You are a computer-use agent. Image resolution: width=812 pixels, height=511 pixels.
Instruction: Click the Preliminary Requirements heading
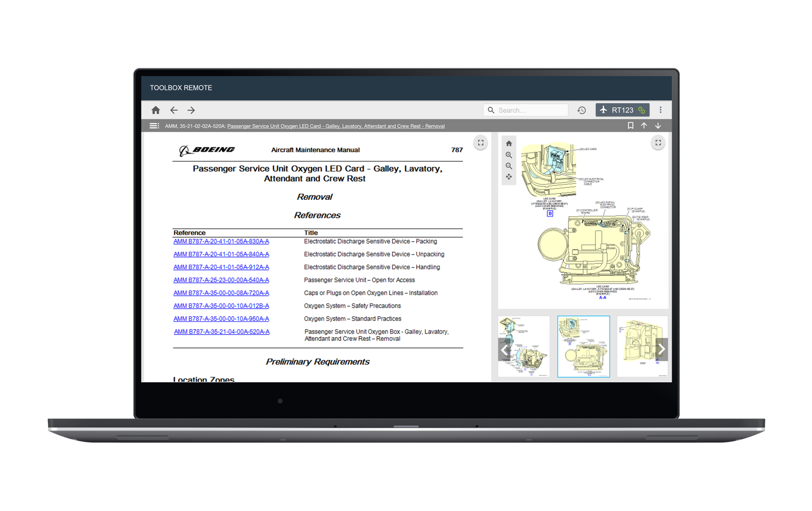pyautogui.click(x=317, y=362)
